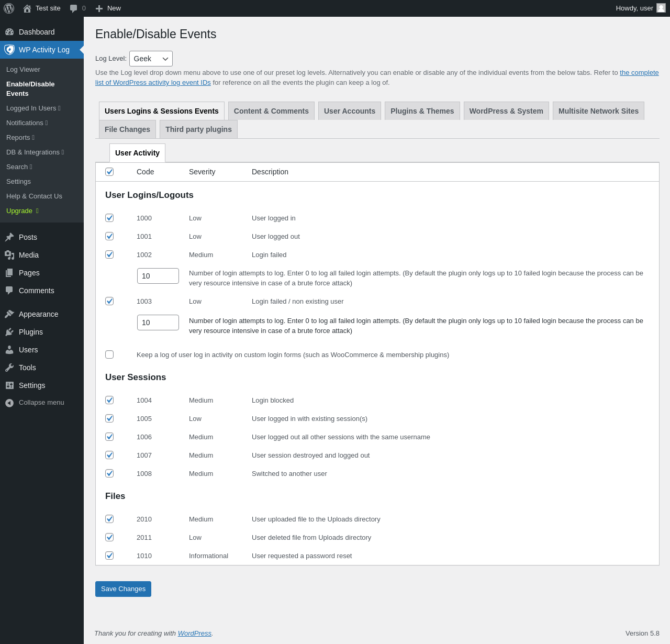Open the Log Level dropdown
Screen dimensions: 670x644
[x=151, y=59]
